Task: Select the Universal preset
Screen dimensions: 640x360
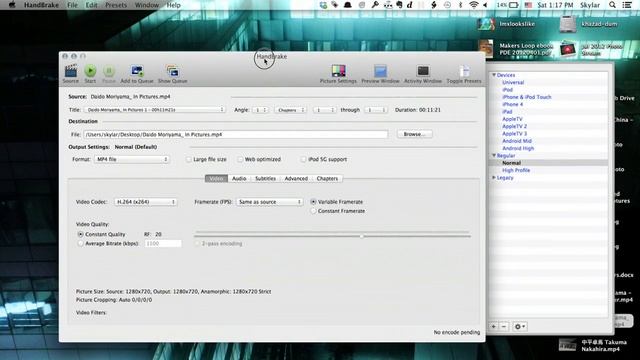Action: pos(513,82)
